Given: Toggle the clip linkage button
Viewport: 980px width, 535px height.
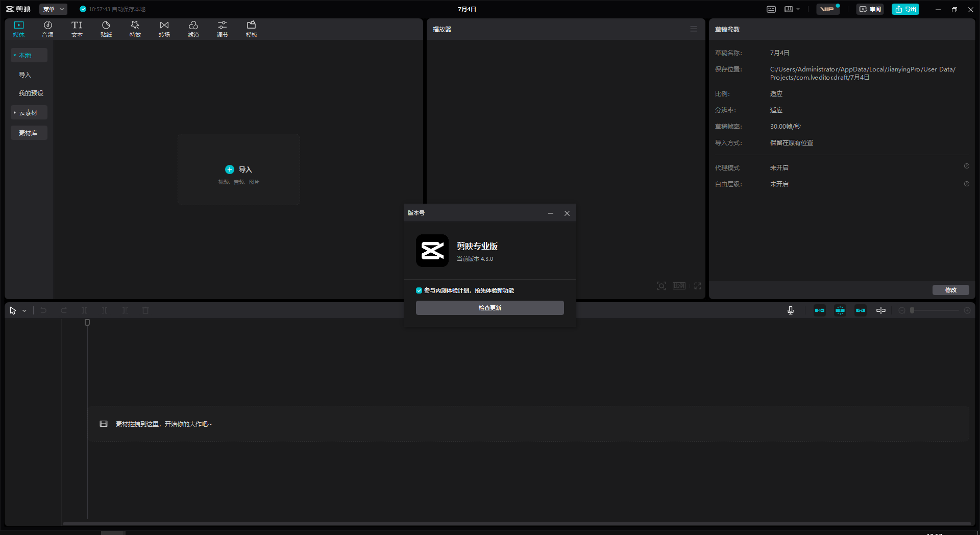Looking at the screenshot, I should tap(861, 310).
